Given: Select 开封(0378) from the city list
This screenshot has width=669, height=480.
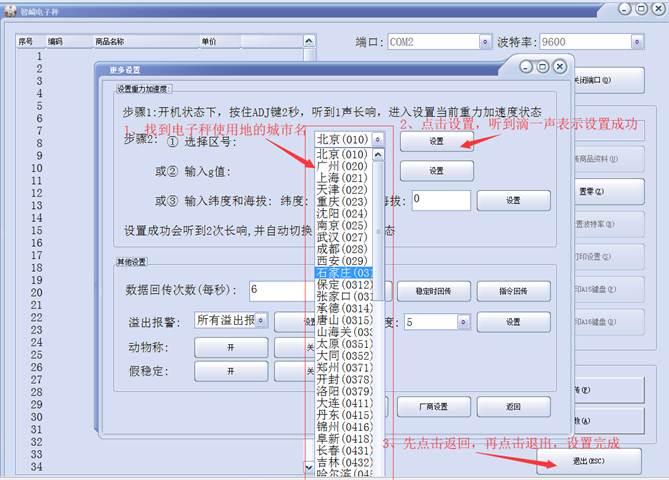Looking at the screenshot, I should pos(343,379).
